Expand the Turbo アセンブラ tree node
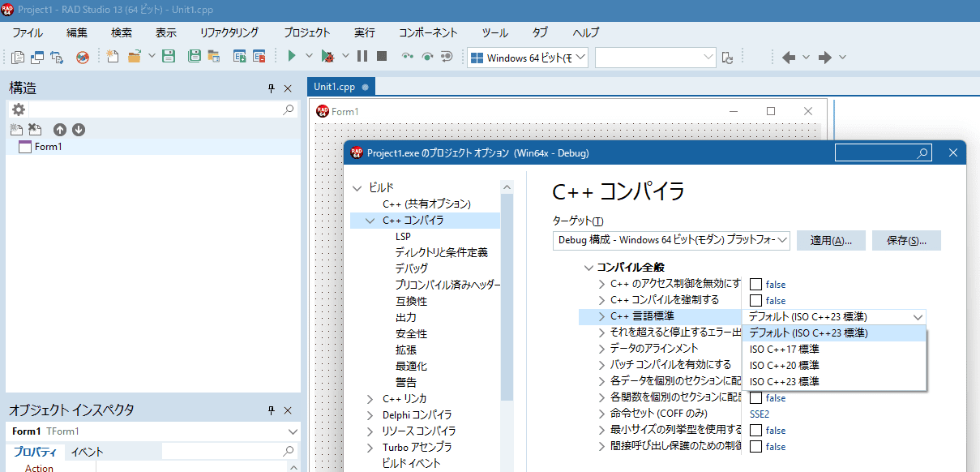980x472 pixels. coord(370,447)
